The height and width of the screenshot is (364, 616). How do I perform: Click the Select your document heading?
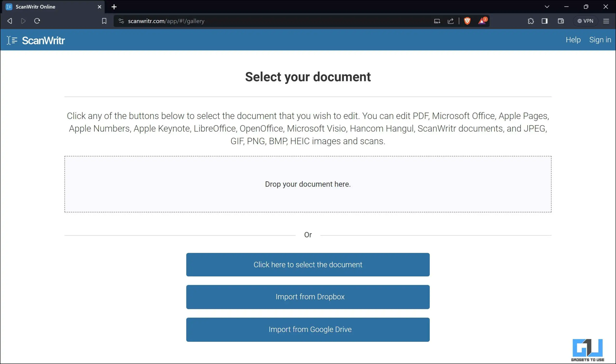(x=308, y=77)
